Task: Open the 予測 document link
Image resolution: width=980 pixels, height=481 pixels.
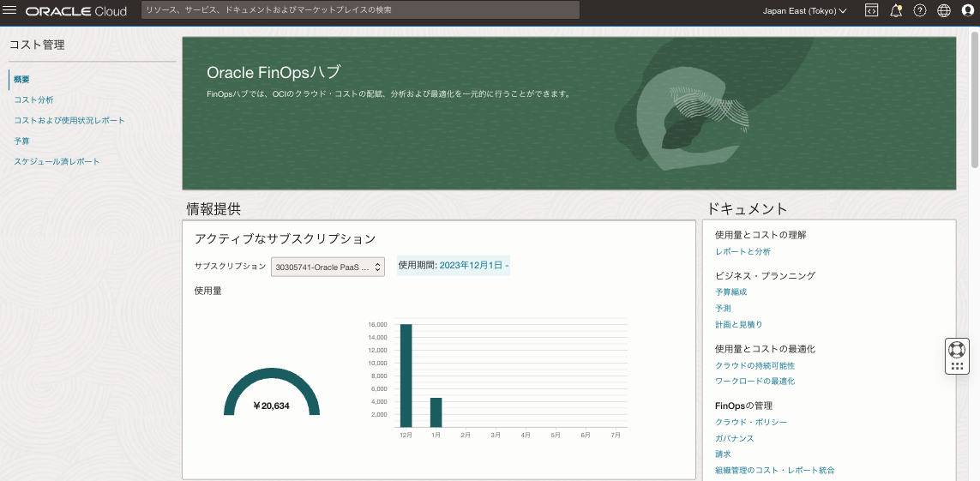Action: (723, 308)
